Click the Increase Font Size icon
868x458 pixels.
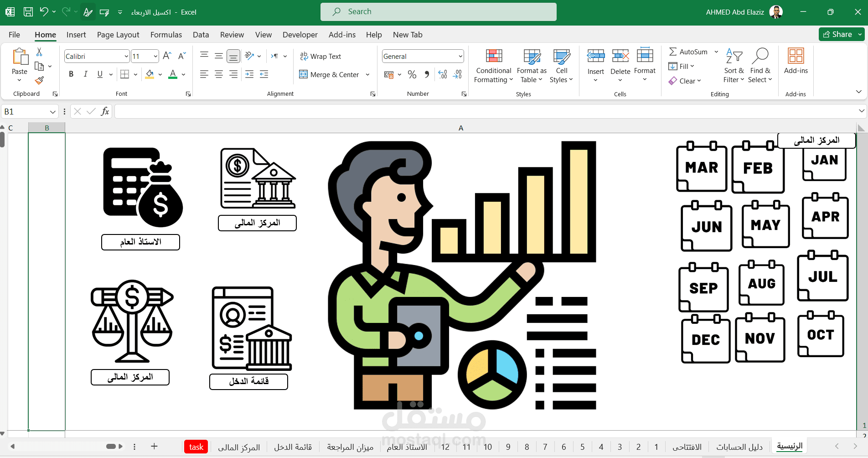point(167,56)
